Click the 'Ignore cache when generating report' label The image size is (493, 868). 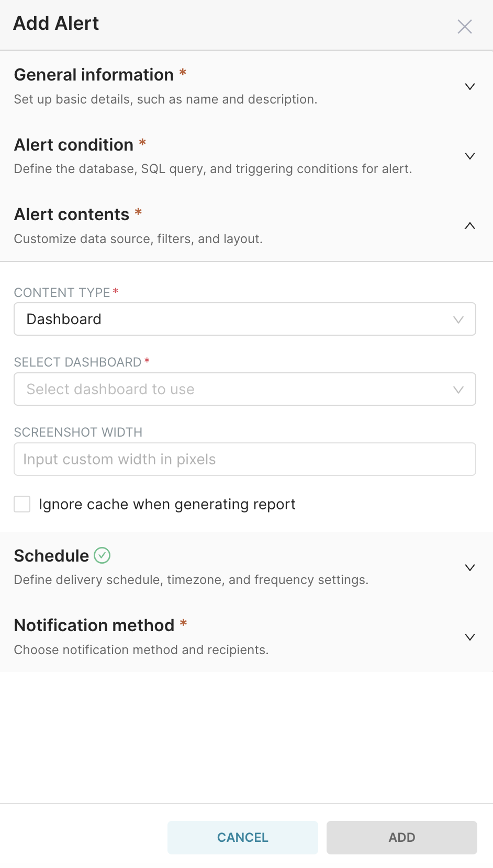pos(167,504)
